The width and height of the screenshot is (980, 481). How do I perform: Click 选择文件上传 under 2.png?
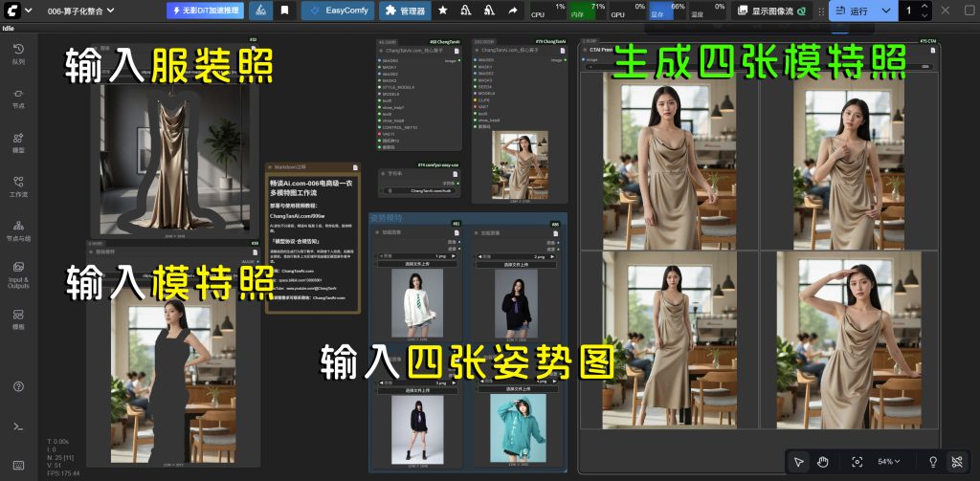[516, 264]
